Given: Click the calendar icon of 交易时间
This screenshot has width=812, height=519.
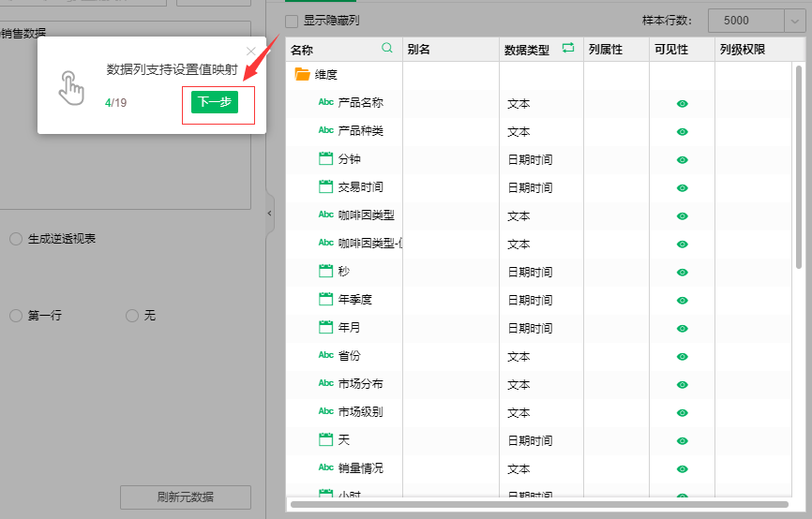Looking at the screenshot, I should click(x=325, y=186).
